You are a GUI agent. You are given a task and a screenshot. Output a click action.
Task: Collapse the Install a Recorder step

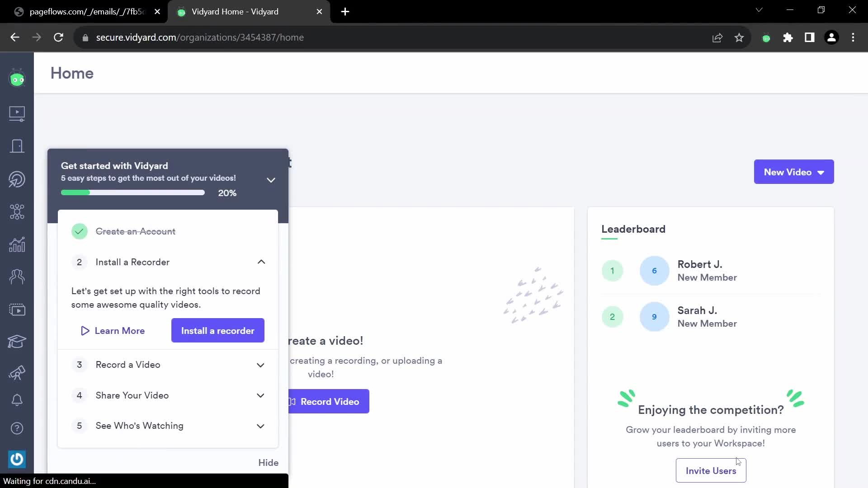[x=261, y=262]
